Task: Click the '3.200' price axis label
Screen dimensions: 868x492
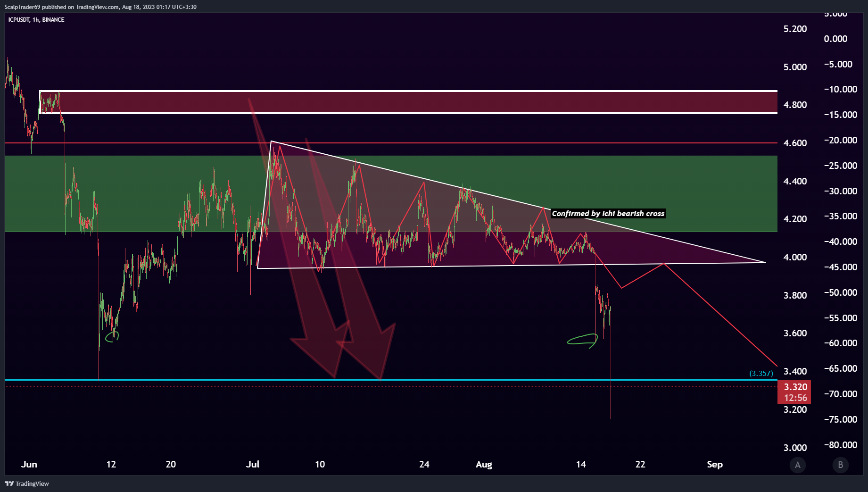Action: [x=795, y=409]
